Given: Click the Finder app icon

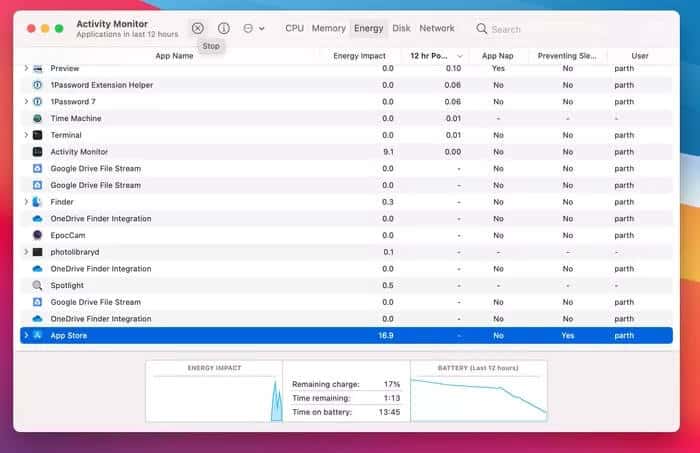Looking at the screenshot, I should [38, 202].
